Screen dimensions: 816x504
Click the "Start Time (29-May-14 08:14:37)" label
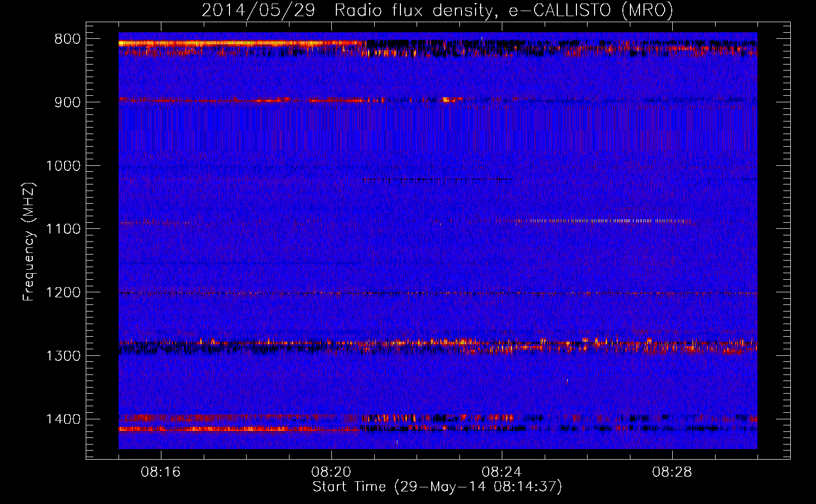437,487
